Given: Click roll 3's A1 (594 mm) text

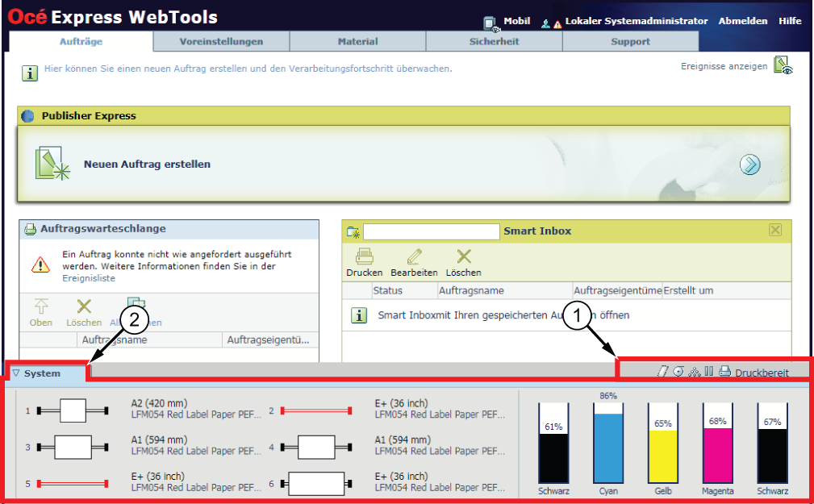Looking at the screenshot, I should click(x=160, y=439).
